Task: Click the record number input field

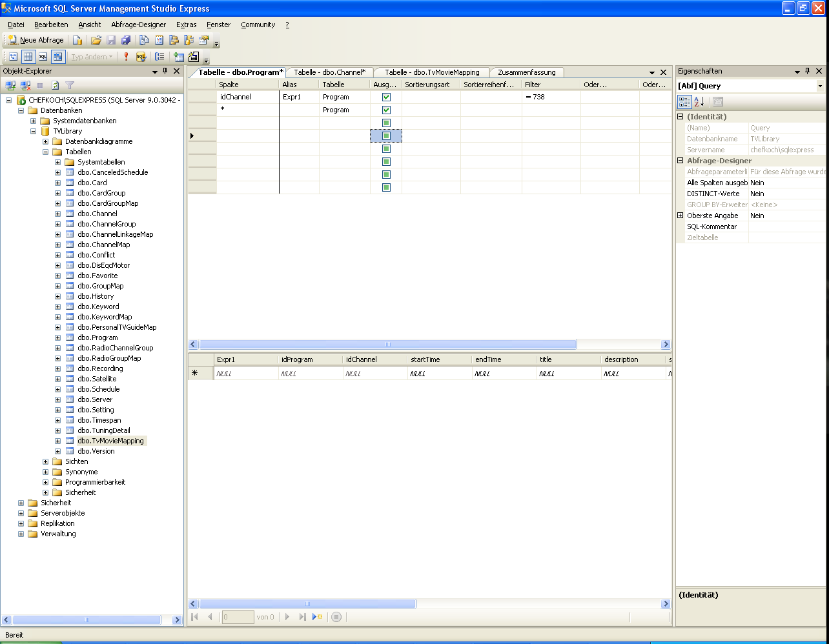Action: pos(238,617)
